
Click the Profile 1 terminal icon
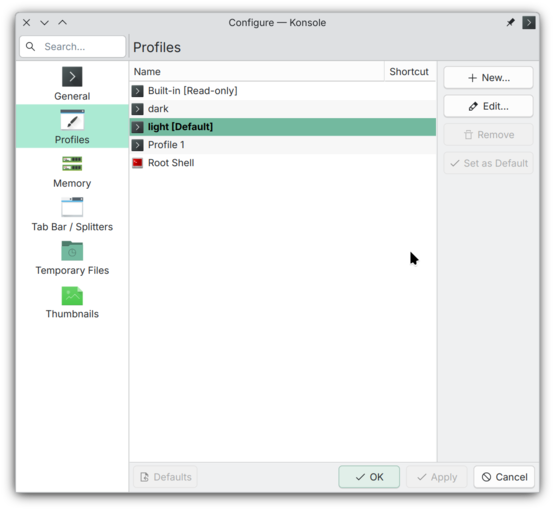(137, 145)
